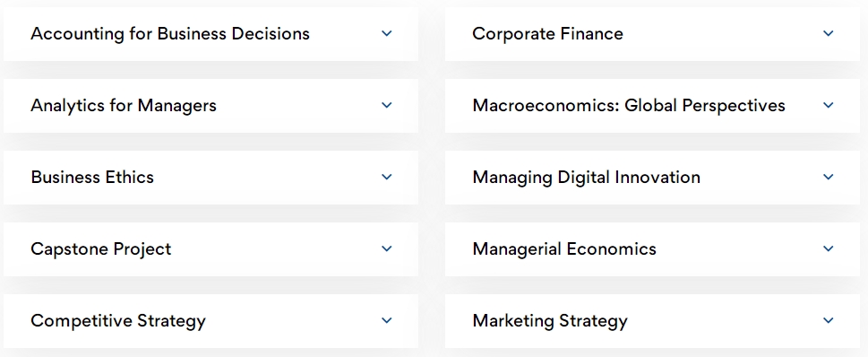Open the Business Ethics chevron arrow

pyautogui.click(x=387, y=178)
